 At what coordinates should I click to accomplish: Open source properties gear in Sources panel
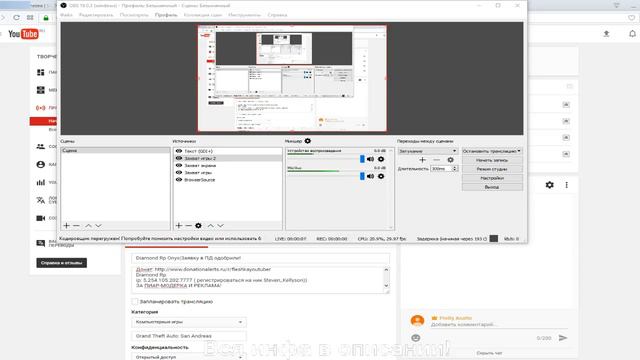click(x=198, y=225)
